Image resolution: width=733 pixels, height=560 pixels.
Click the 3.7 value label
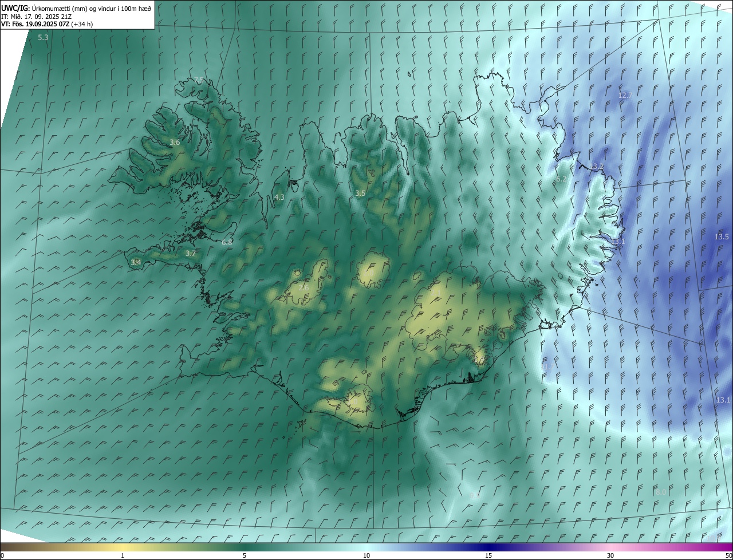coord(191,253)
